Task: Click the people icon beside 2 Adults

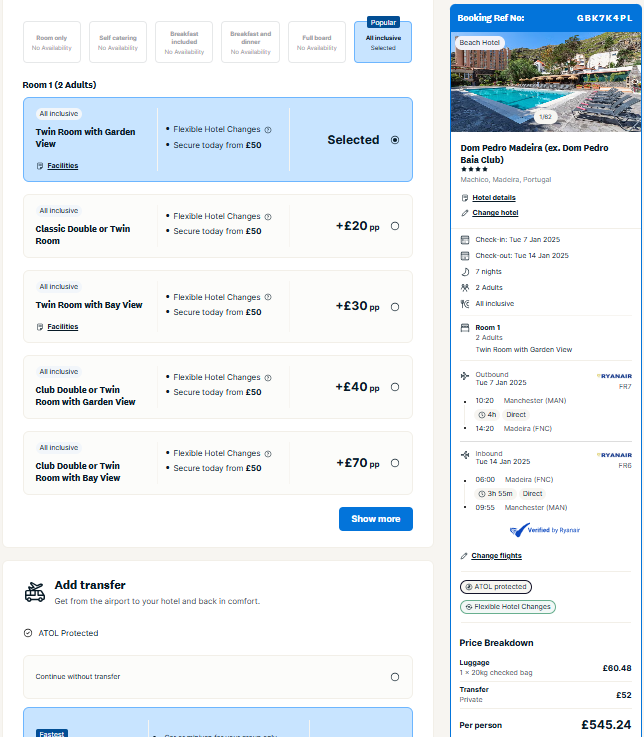Action: (465, 288)
